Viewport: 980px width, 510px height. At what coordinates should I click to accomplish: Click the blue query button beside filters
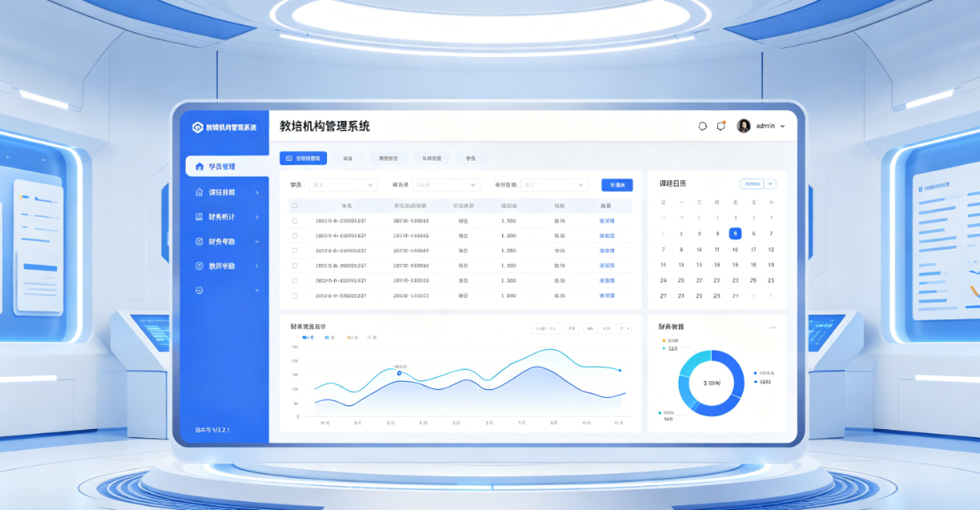tap(617, 185)
